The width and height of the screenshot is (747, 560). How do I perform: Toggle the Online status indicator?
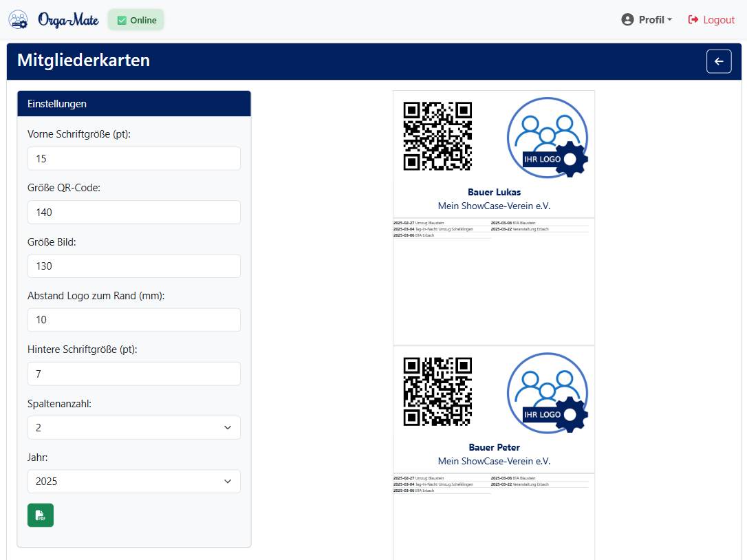pos(136,20)
